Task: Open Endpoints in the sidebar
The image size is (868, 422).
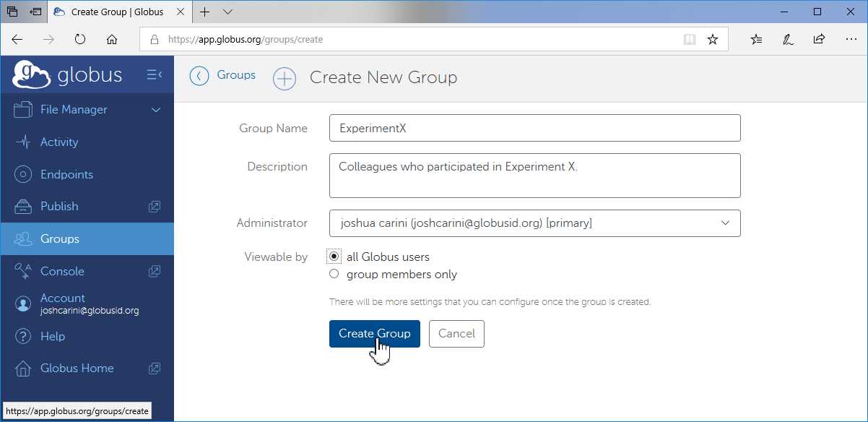Action: [x=66, y=174]
